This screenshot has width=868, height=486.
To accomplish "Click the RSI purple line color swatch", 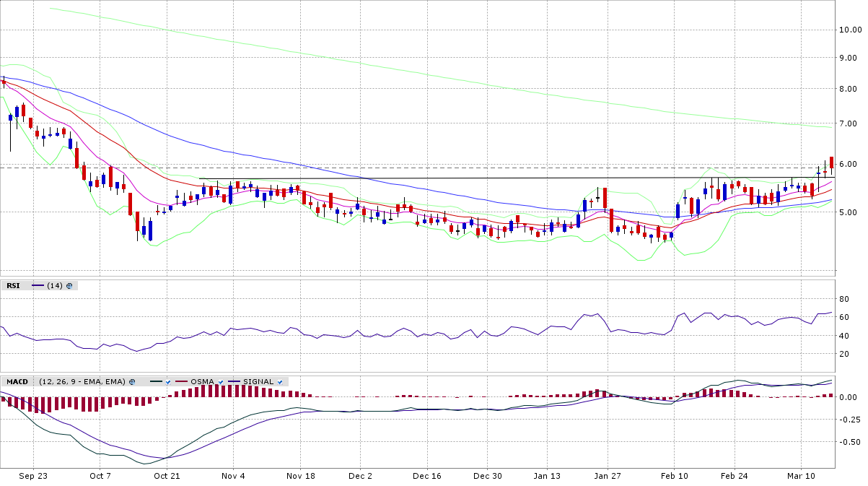I will tap(38, 286).
